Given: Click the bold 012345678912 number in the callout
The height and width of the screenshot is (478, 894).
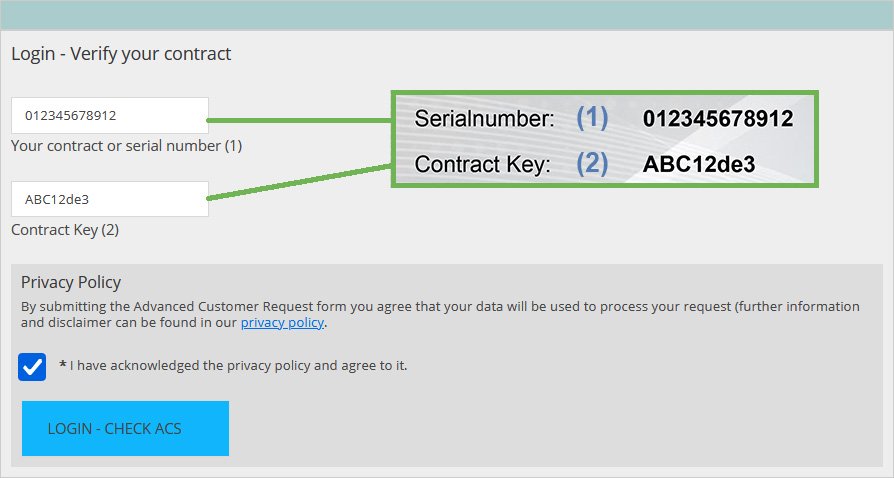Looking at the screenshot, I should click(718, 120).
